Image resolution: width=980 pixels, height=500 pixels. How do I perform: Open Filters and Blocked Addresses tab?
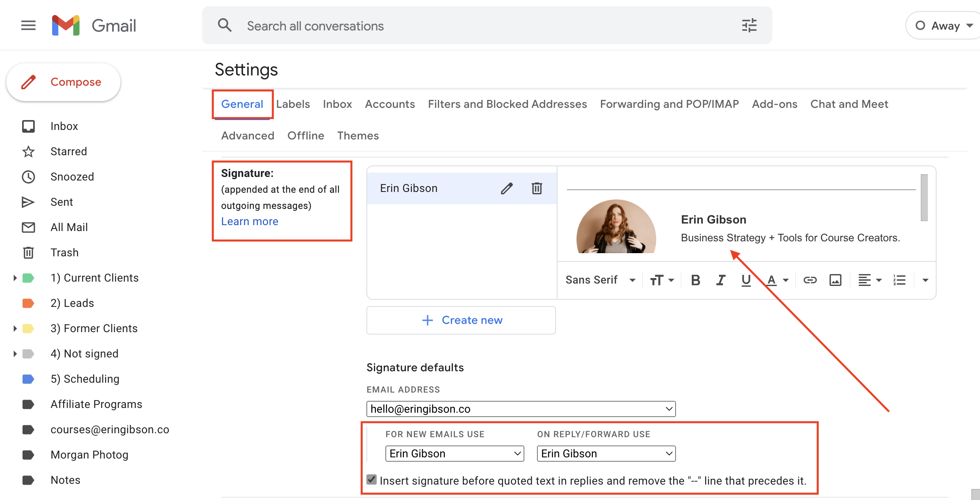coord(507,104)
